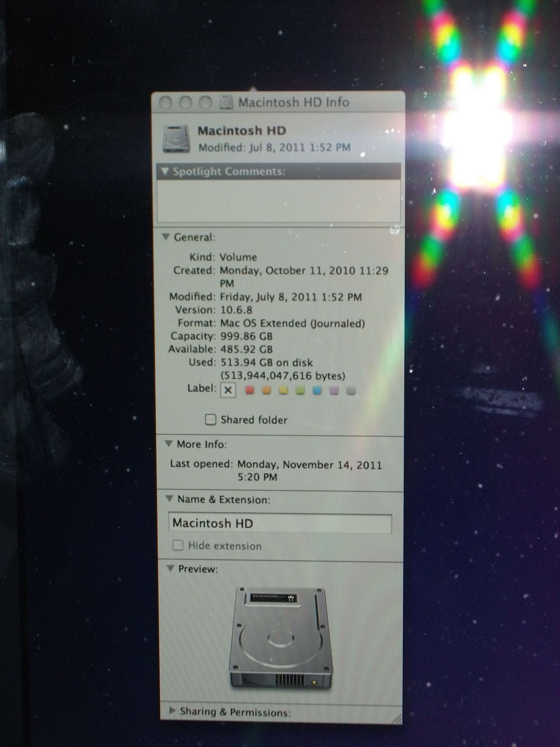This screenshot has width=560, height=747.
Task: Minimize the Macintosh HD Info window
Action: (186, 103)
